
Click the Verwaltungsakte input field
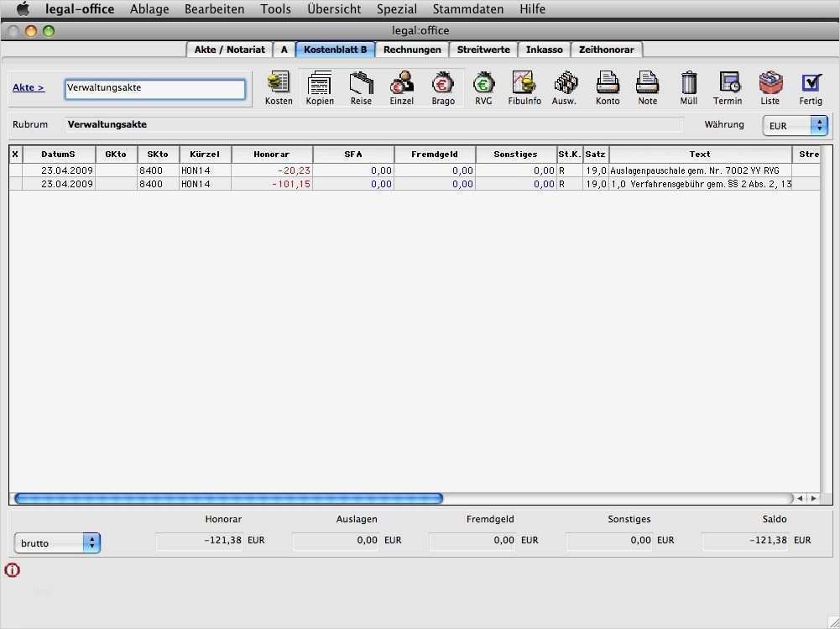(155, 89)
